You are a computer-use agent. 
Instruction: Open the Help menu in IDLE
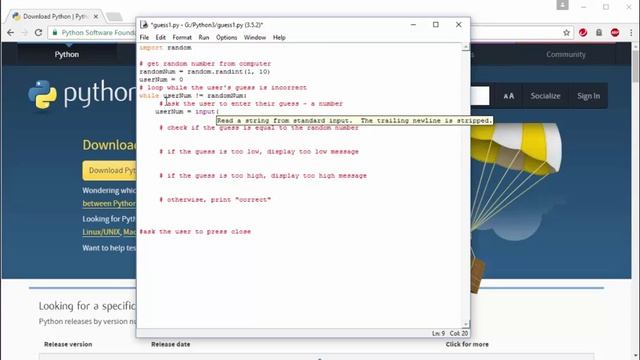pyautogui.click(x=279, y=37)
